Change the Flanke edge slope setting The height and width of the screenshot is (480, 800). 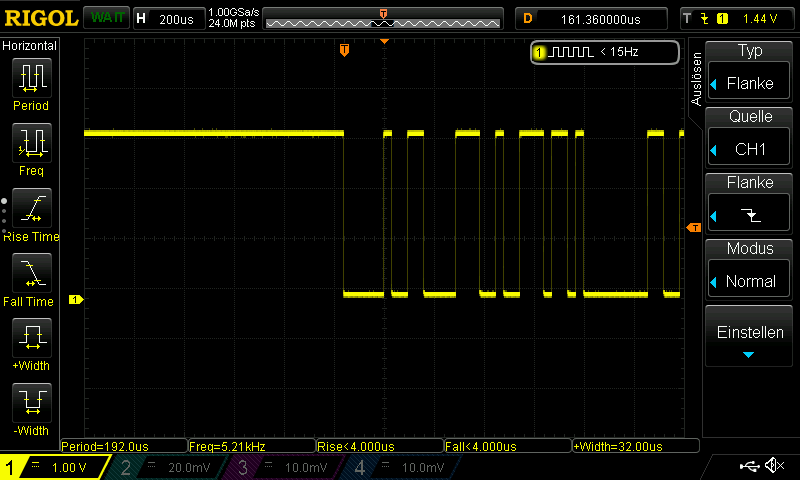(750, 202)
